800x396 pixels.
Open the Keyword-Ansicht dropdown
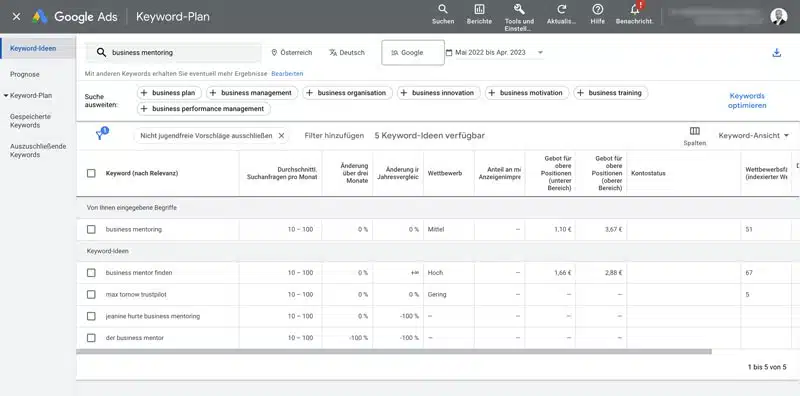click(754, 135)
